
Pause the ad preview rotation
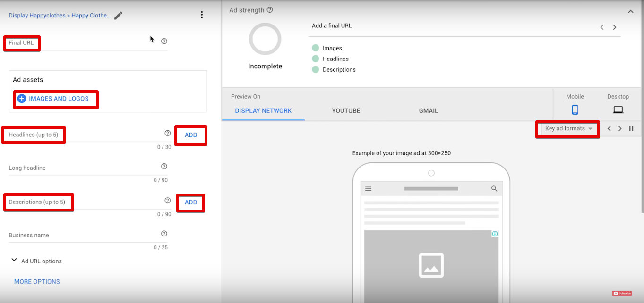coord(631,128)
